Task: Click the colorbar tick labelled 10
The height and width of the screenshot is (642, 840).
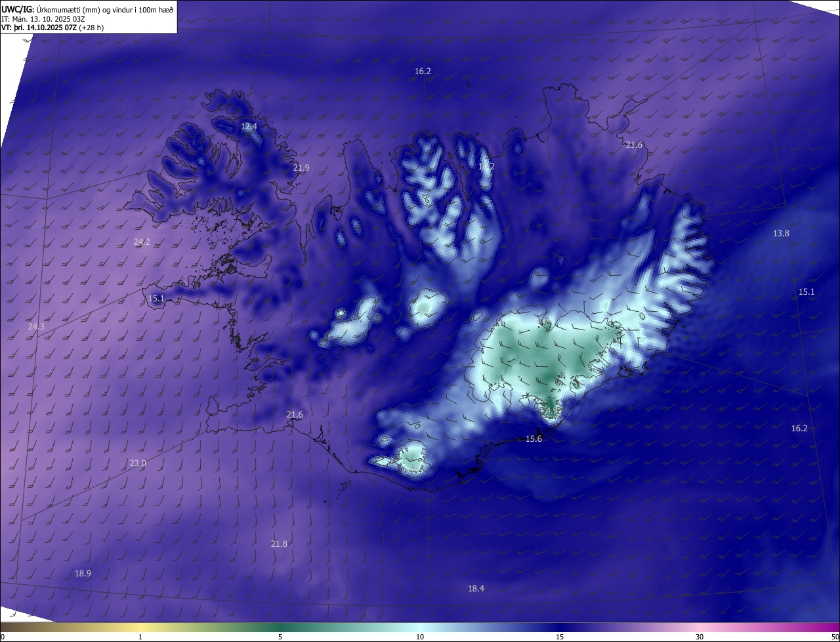Action: click(420, 637)
